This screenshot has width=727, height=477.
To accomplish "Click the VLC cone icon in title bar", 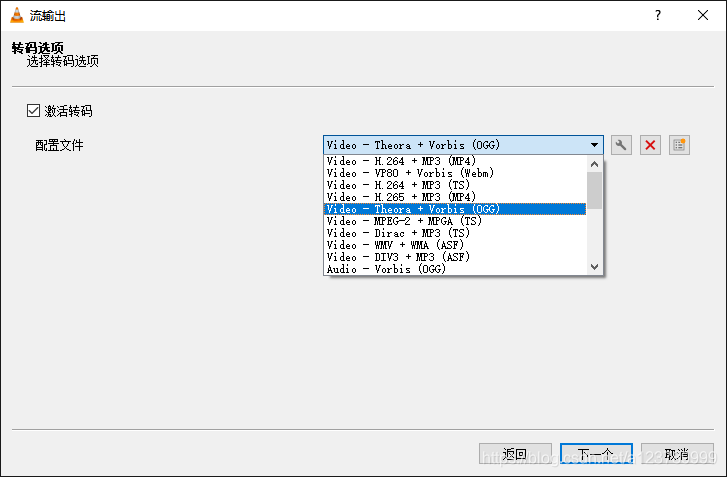I will pyautogui.click(x=17, y=15).
